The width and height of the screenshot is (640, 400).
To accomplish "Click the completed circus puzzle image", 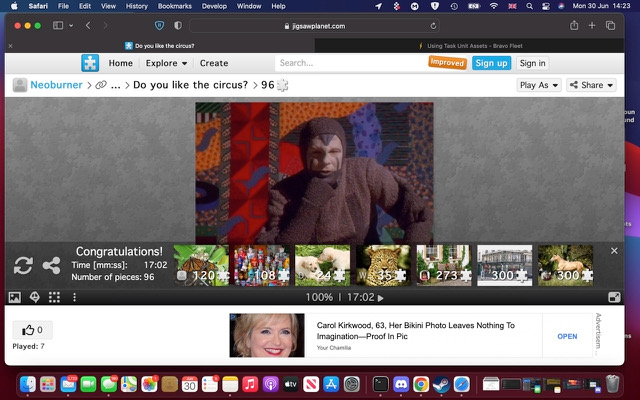I will [x=314, y=173].
